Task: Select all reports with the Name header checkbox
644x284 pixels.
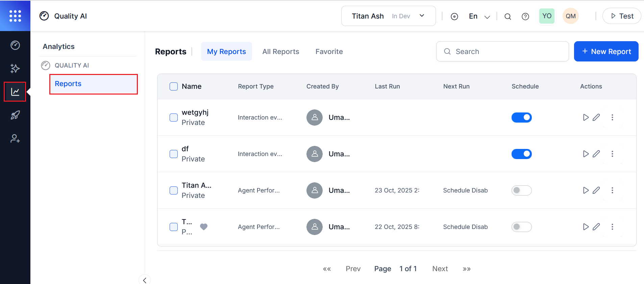Action: click(174, 86)
